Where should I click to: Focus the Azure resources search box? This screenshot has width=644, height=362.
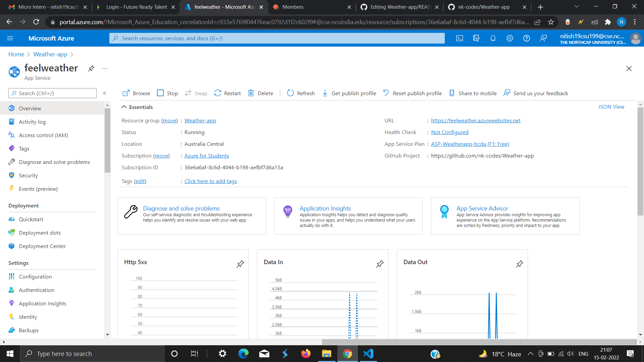point(277,38)
